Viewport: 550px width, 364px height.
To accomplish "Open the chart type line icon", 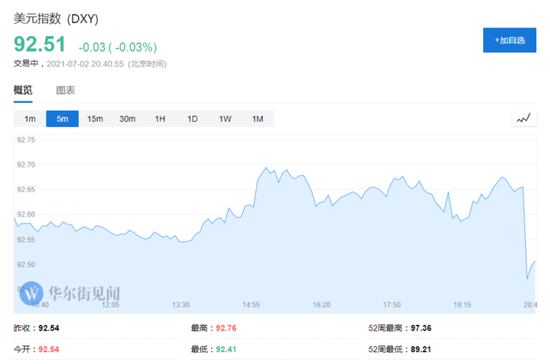I will (x=524, y=119).
